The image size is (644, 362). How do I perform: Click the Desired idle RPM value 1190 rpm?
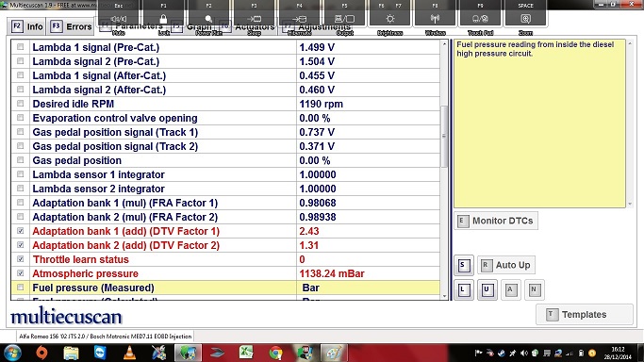pyautogui.click(x=322, y=104)
